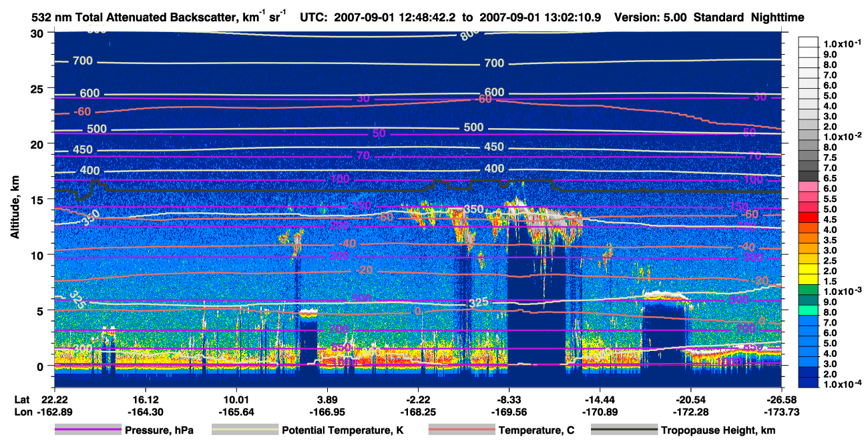Click the 'Tropopause Height, km' legend label
The image size is (868, 445).
718,430
